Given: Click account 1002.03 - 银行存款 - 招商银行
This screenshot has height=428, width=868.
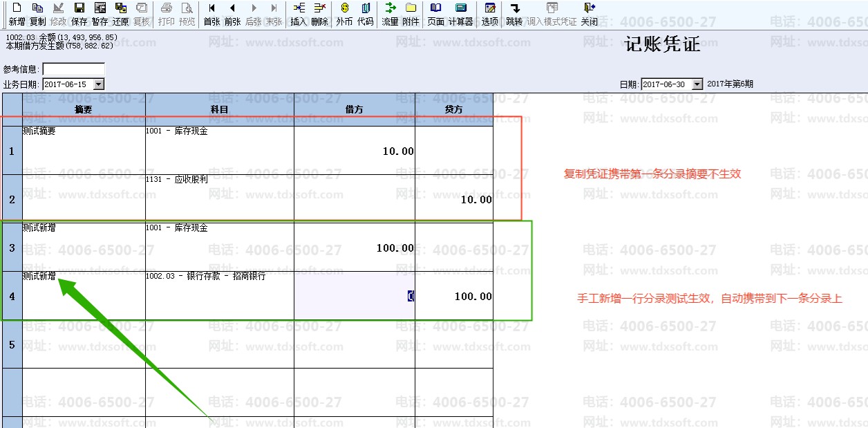Looking at the screenshot, I should pyautogui.click(x=220, y=296).
